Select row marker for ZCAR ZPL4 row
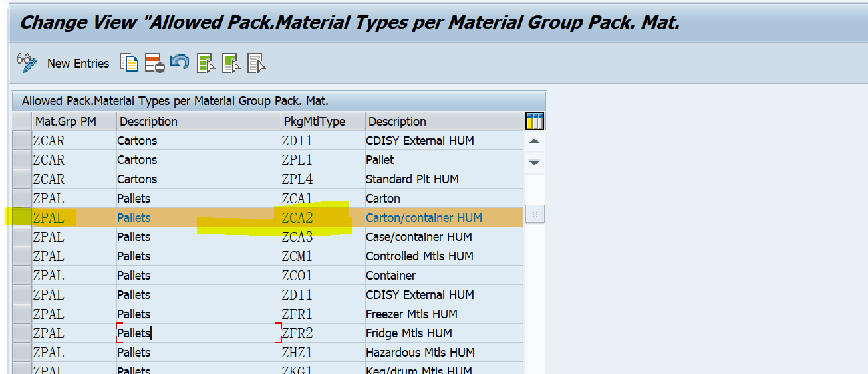This screenshot has width=868, height=374. (x=22, y=179)
